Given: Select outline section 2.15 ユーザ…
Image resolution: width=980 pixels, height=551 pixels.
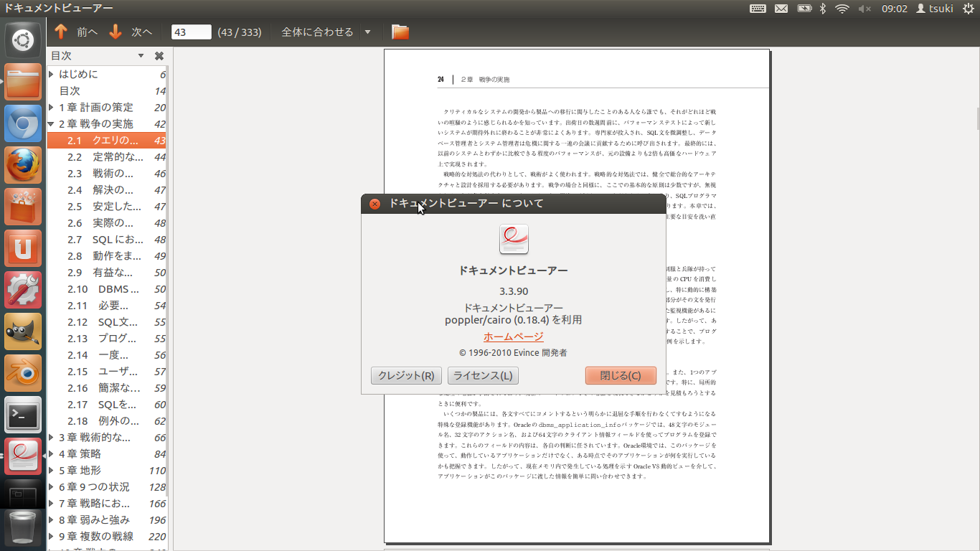Looking at the screenshot, I should coord(107,372).
